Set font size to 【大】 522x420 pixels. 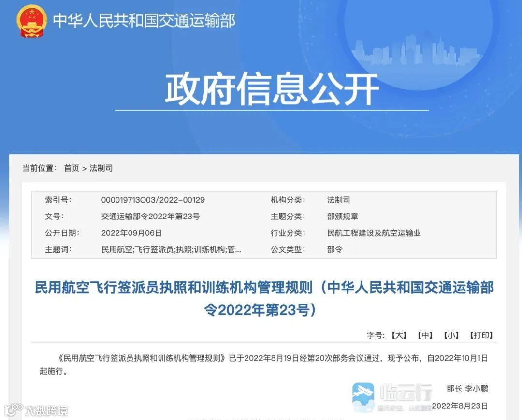[x=399, y=335]
